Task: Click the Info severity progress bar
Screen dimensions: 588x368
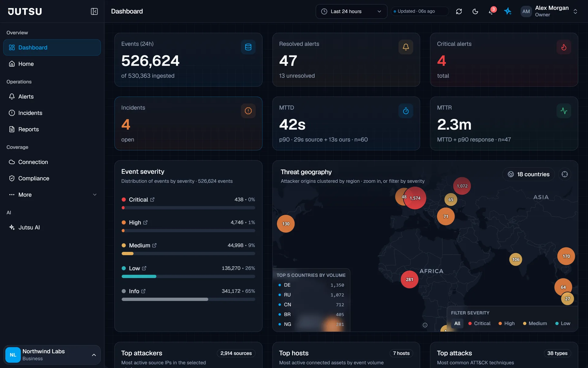Action: click(188, 299)
